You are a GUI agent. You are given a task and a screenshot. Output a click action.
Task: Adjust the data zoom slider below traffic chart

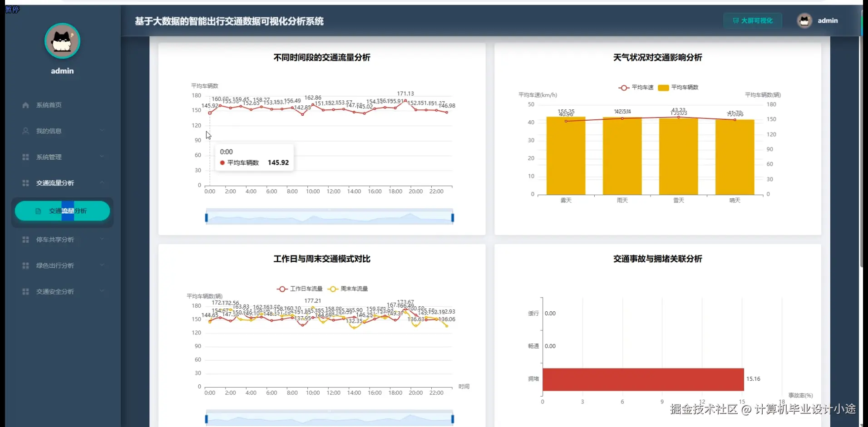tap(329, 217)
